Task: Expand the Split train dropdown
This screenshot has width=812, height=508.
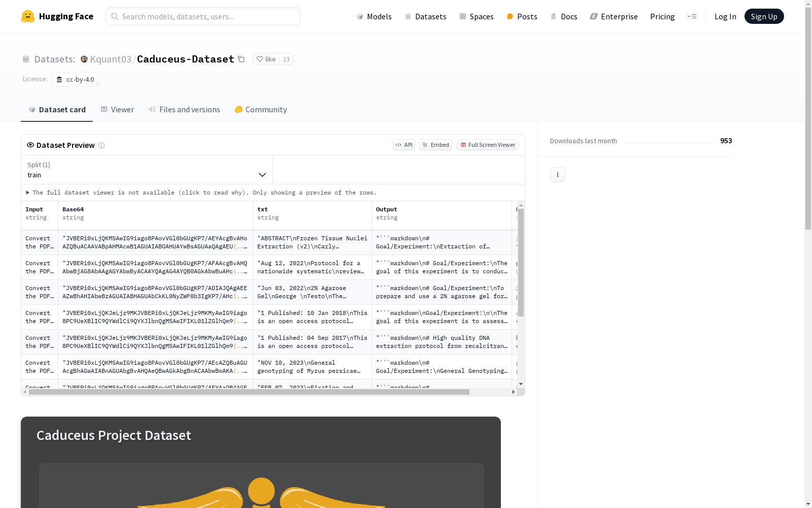Action: click(x=147, y=170)
